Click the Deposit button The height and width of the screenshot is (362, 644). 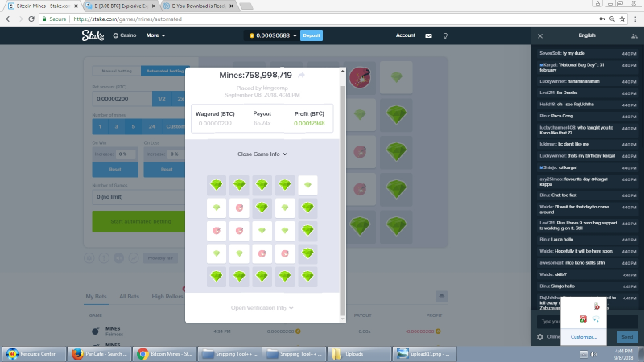312,35
